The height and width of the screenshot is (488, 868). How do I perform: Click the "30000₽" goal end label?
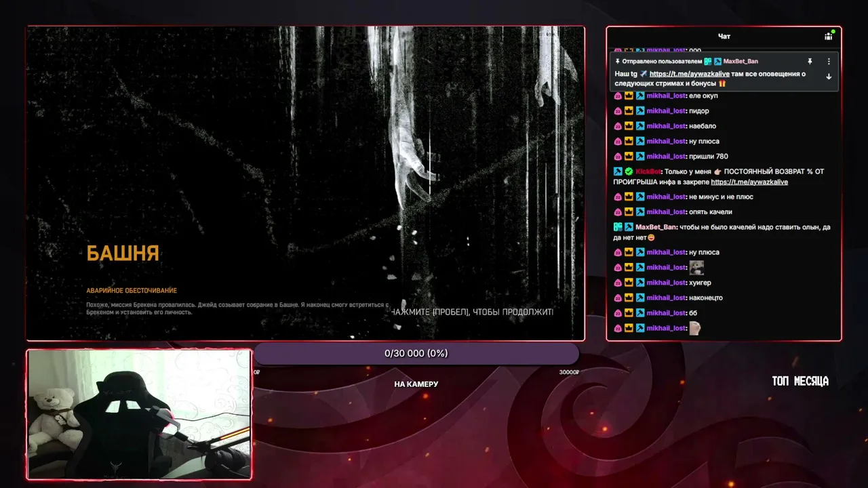coord(568,372)
